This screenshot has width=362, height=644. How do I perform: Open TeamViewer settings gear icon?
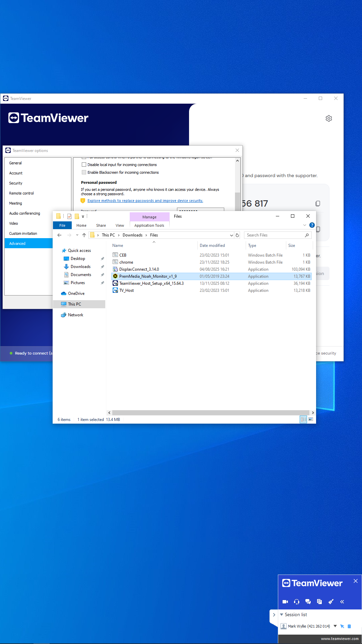[329, 118]
